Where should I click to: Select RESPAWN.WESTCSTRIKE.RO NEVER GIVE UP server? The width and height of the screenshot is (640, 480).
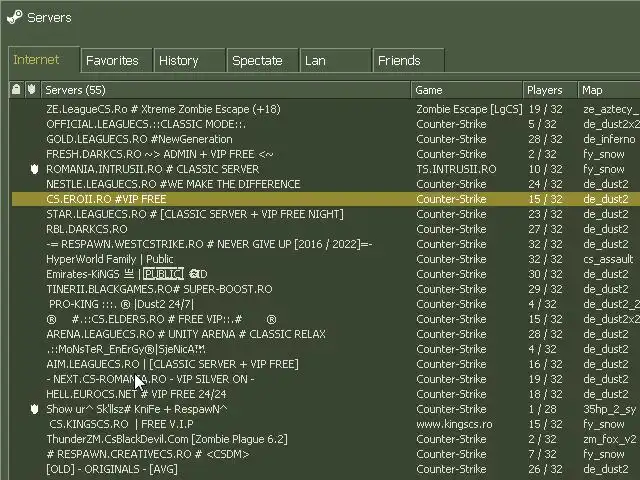[326, 244]
